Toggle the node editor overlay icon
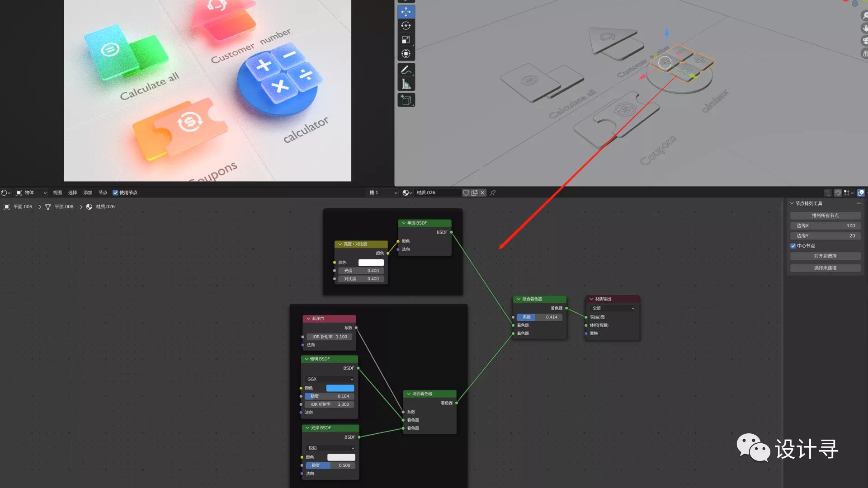The width and height of the screenshot is (868, 488). point(861,192)
